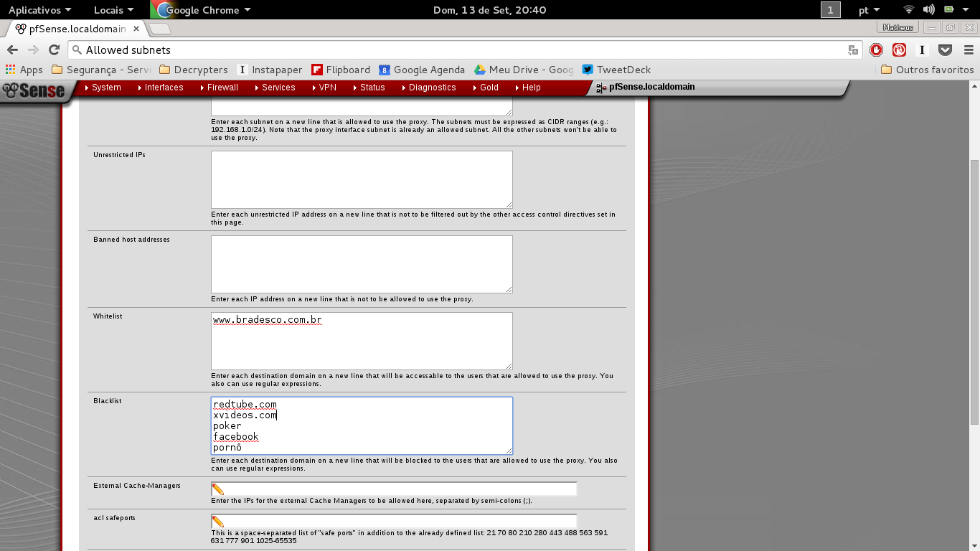Click the redtube.com line in Blacklist

tap(245, 405)
